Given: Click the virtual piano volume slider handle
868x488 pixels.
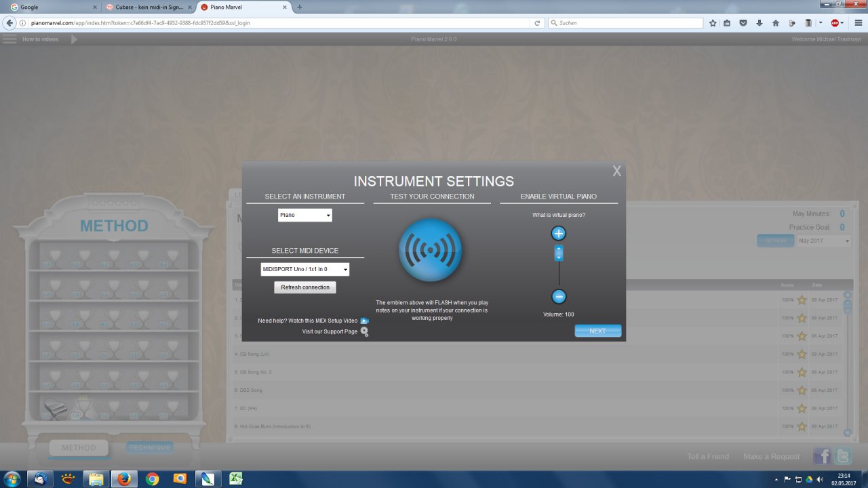Looking at the screenshot, I should [x=559, y=253].
